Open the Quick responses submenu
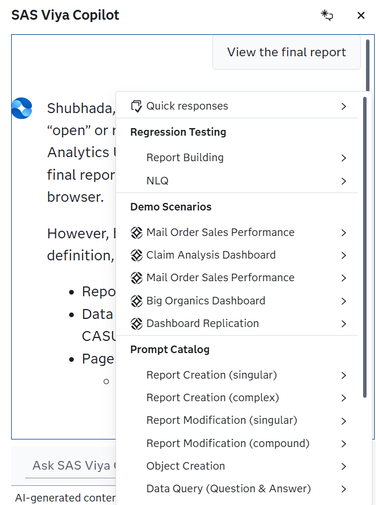The height and width of the screenshot is (505, 376). (237, 106)
